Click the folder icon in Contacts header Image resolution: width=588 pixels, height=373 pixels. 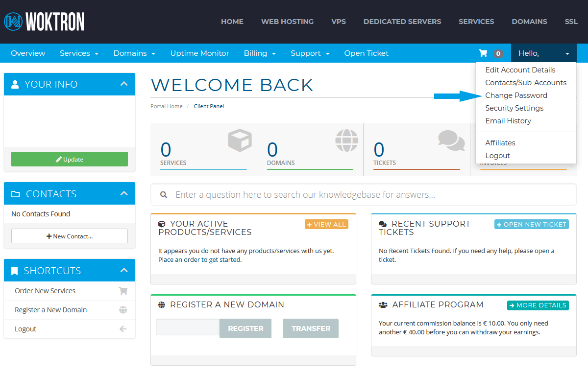click(x=16, y=194)
